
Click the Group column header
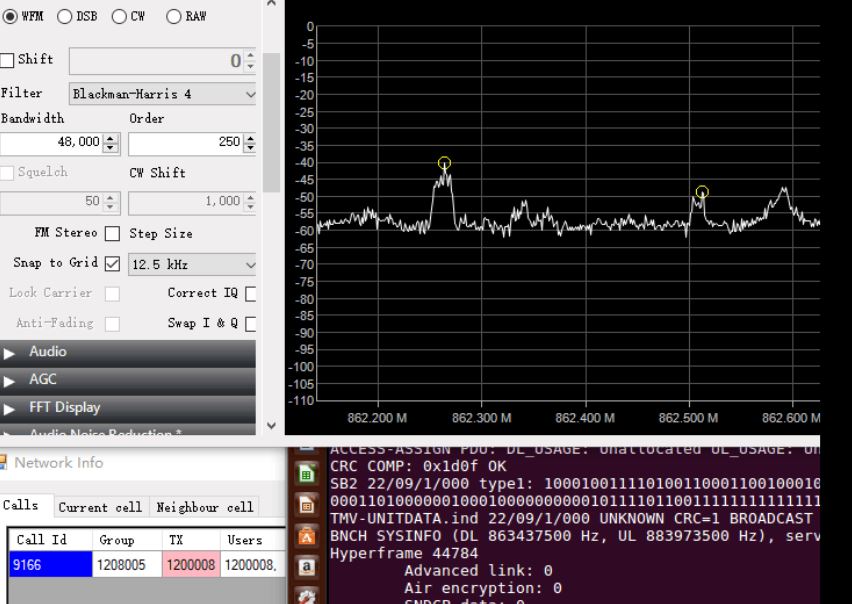click(127, 540)
